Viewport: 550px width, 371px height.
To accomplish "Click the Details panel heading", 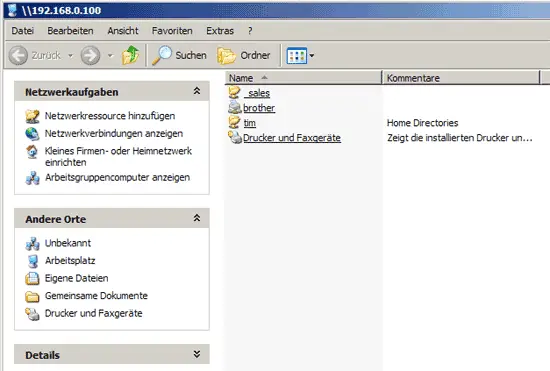I will coord(42,355).
